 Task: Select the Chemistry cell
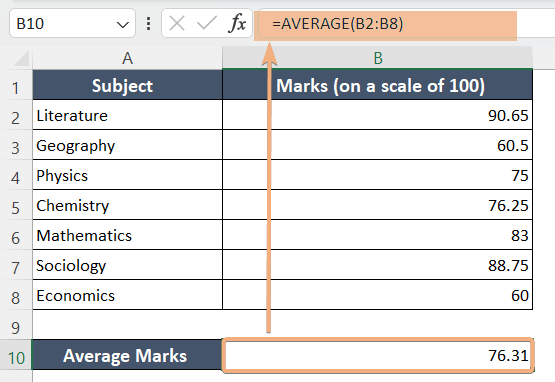click(127, 205)
